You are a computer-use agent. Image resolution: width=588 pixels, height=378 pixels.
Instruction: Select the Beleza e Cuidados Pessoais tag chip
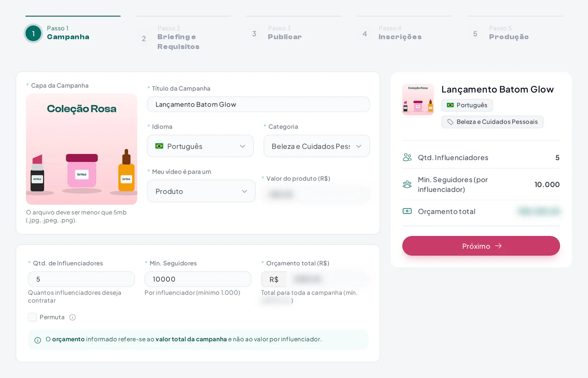[x=492, y=122]
